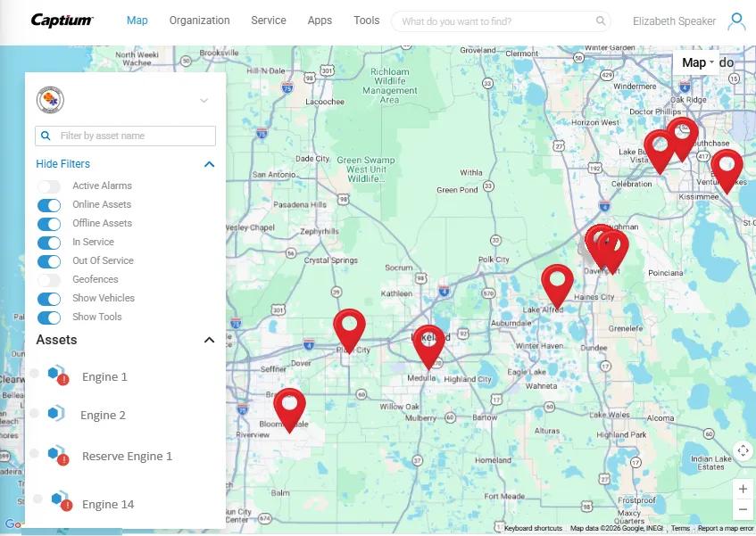756x536 pixels.
Task: Collapse the Assets section chevron
Action: click(210, 340)
